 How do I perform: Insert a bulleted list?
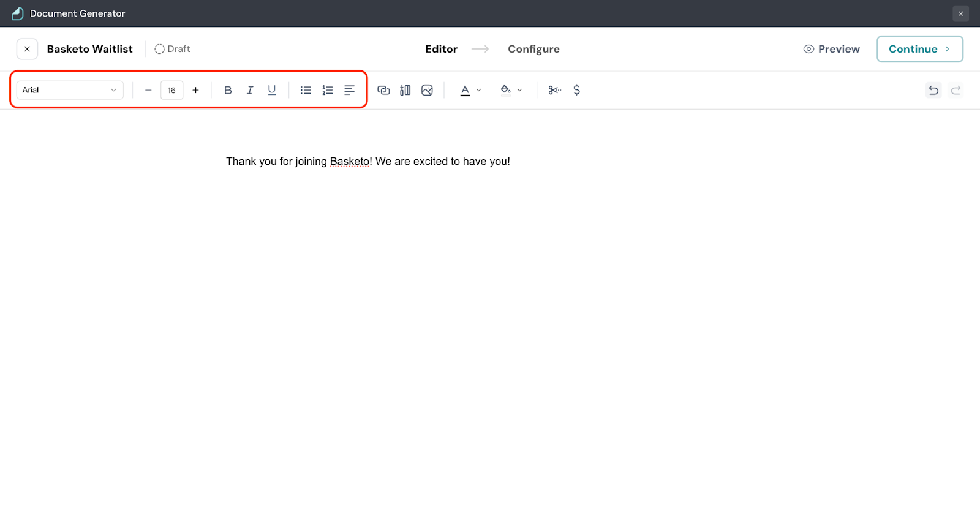coord(306,90)
